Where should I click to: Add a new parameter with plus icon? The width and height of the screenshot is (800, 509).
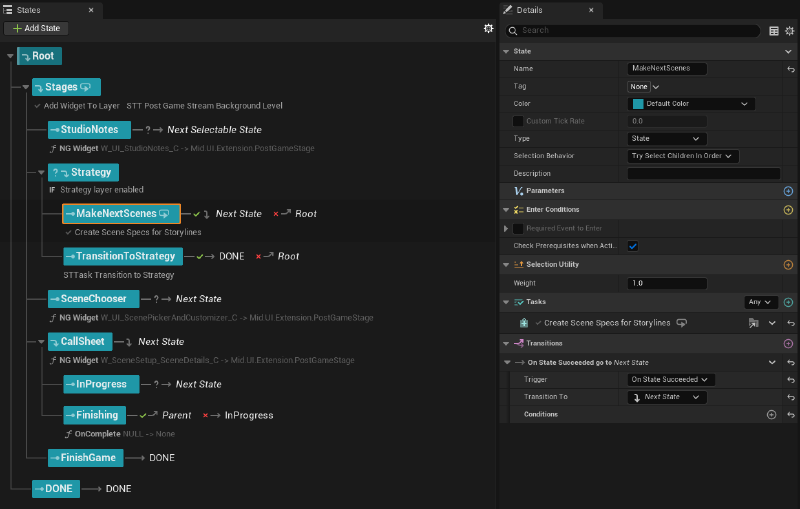pyautogui.click(x=788, y=191)
